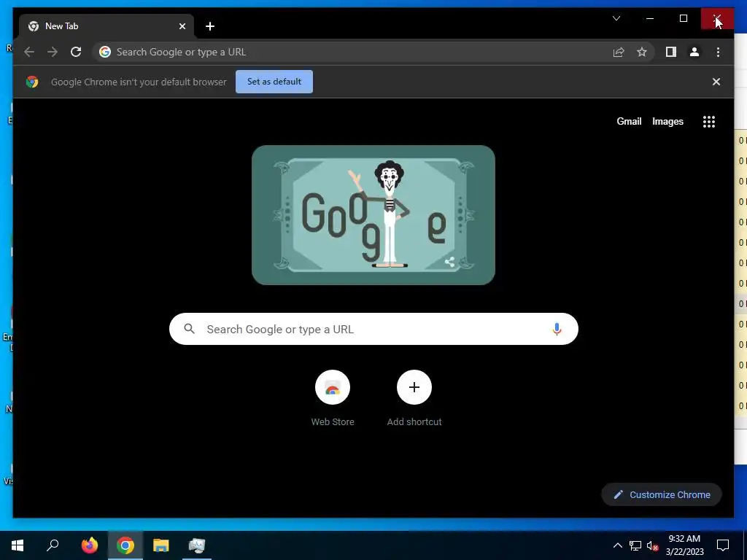747x560 pixels.
Task: Reload the current page
Action: (x=76, y=52)
